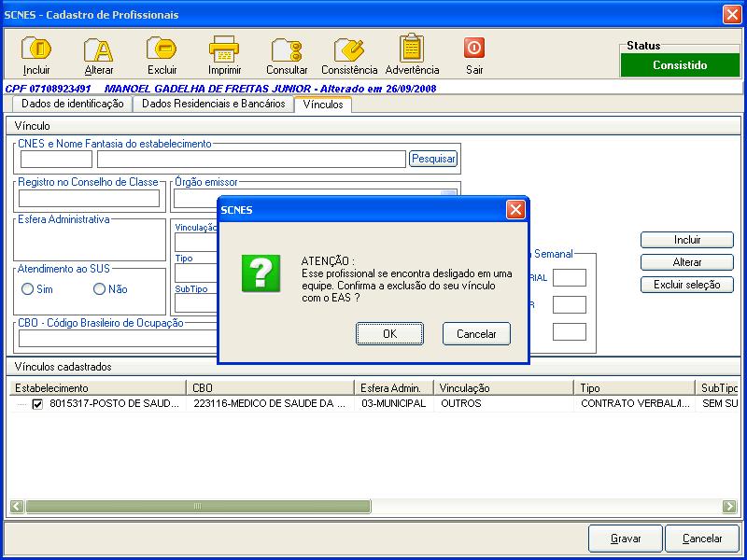Click the horizontal scrollbar left arrow
This screenshot has width=747, height=560.
pyautogui.click(x=17, y=506)
